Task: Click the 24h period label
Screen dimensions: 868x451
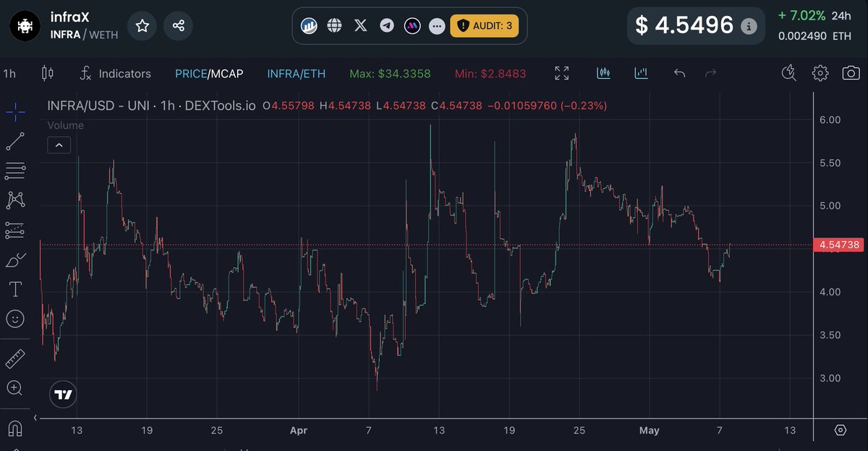Action: pyautogui.click(x=841, y=15)
